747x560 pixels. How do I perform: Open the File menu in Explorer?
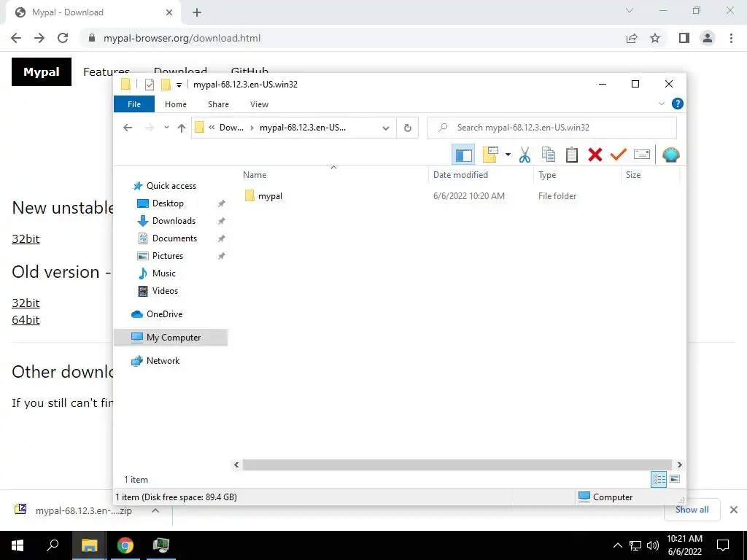click(134, 104)
